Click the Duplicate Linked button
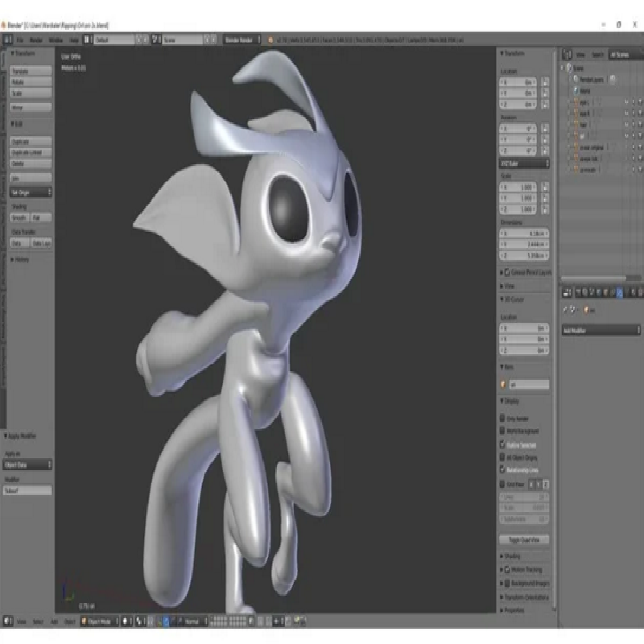644x644 pixels. pos(31,152)
